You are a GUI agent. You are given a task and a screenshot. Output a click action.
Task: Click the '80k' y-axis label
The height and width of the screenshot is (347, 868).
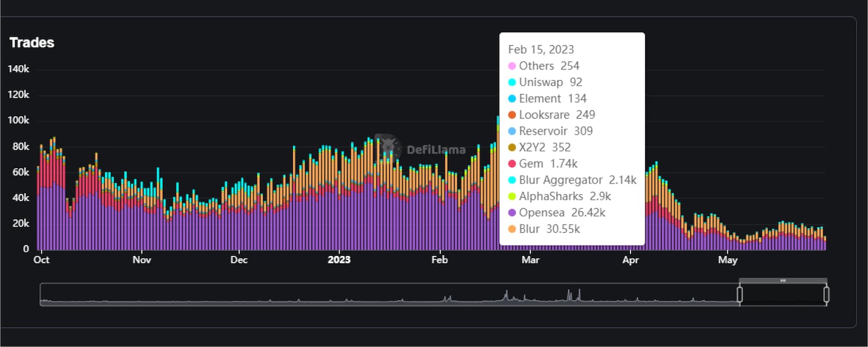(x=21, y=147)
